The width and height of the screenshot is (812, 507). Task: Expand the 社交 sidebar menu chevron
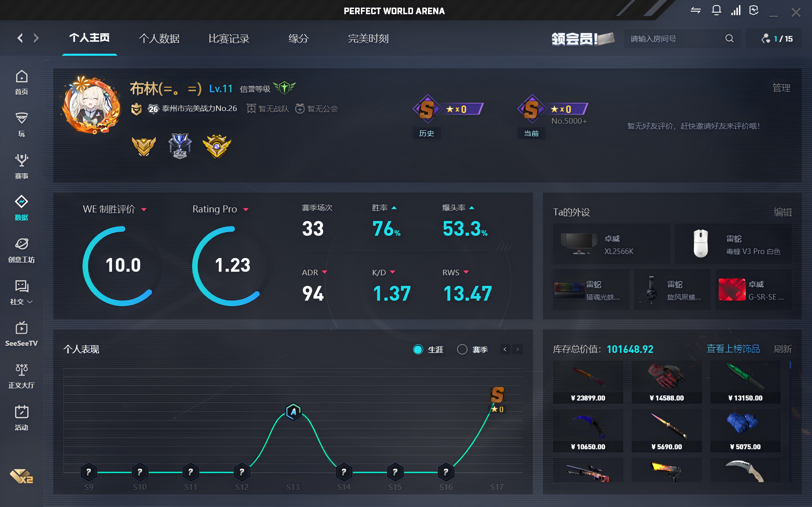pos(30,302)
